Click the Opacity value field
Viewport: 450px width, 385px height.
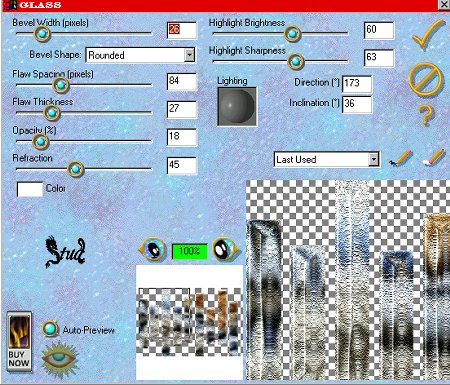(182, 137)
